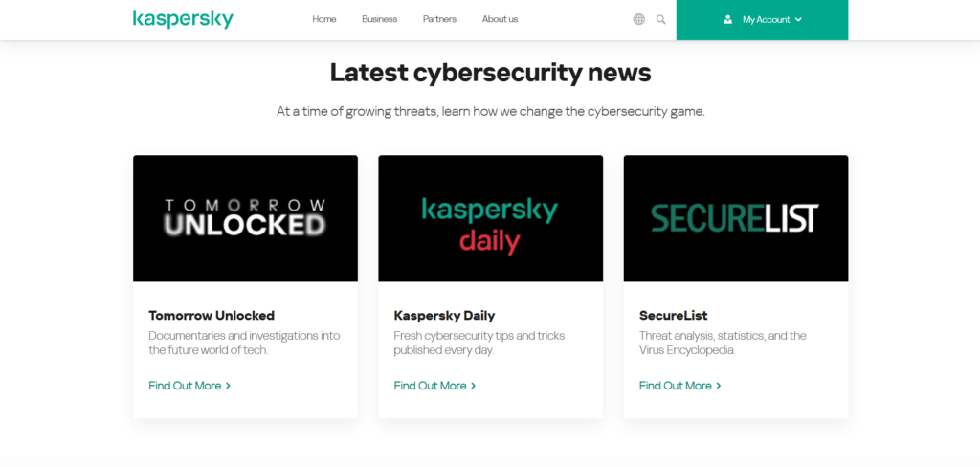
Task: Open the Business menu item
Action: tap(379, 19)
